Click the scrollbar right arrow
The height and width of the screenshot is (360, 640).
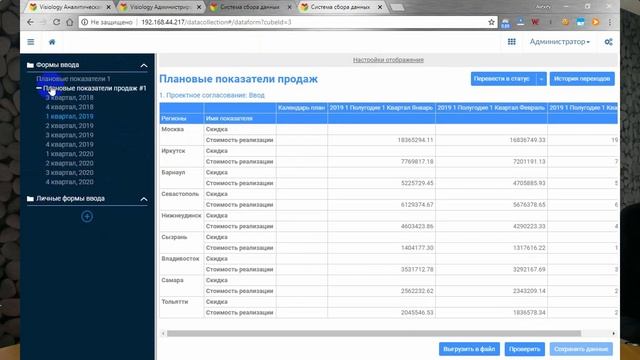point(613,333)
